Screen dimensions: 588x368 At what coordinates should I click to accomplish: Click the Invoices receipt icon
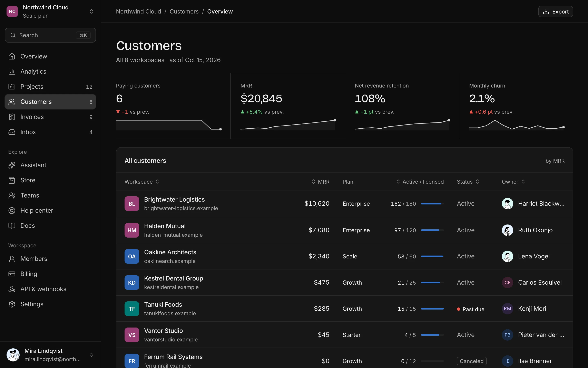click(12, 117)
